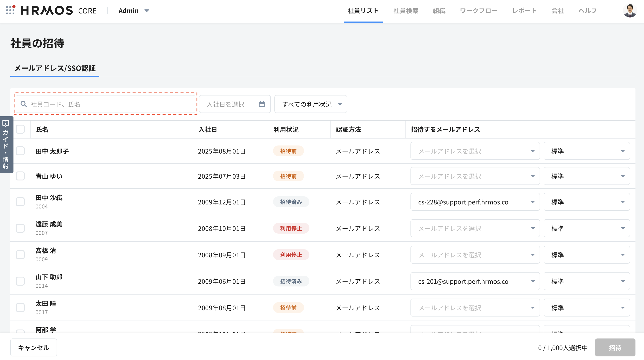
Task: Expand the すべての利用状況 filter dropdown
Action: tap(311, 104)
